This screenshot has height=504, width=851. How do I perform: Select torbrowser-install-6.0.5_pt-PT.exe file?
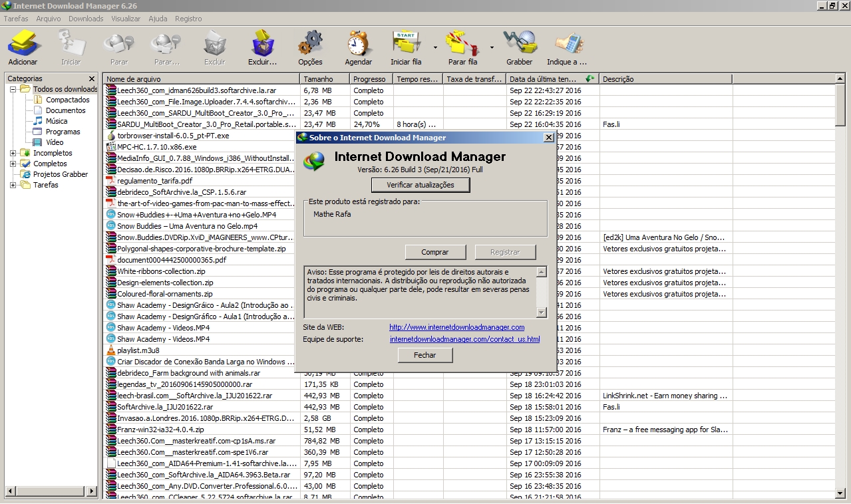pos(173,136)
